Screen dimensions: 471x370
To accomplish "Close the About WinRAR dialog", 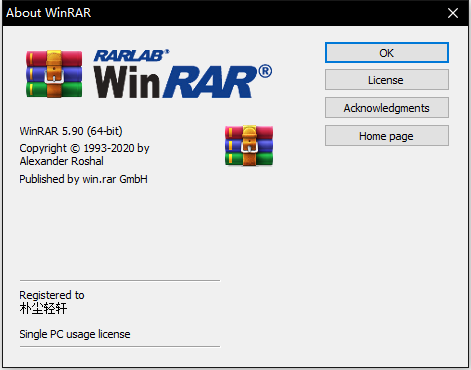I will 453,13.
